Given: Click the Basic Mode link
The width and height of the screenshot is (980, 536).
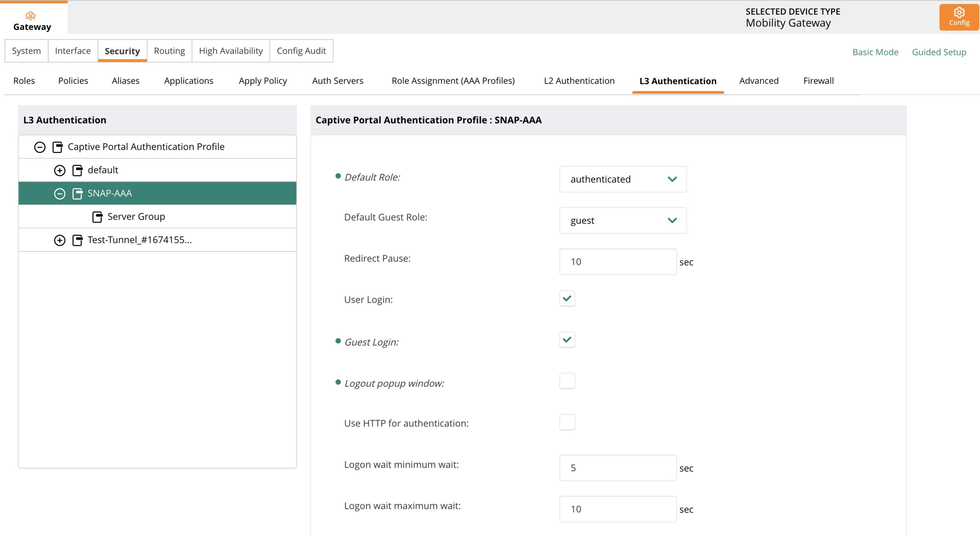Looking at the screenshot, I should coord(875,52).
